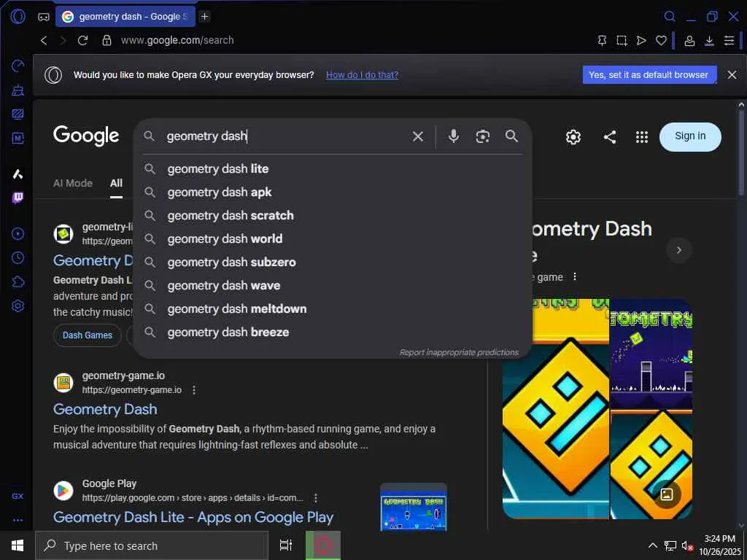Viewport: 747px width, 560px height.
Task: Clear the search box with the X
Action: 418,136
